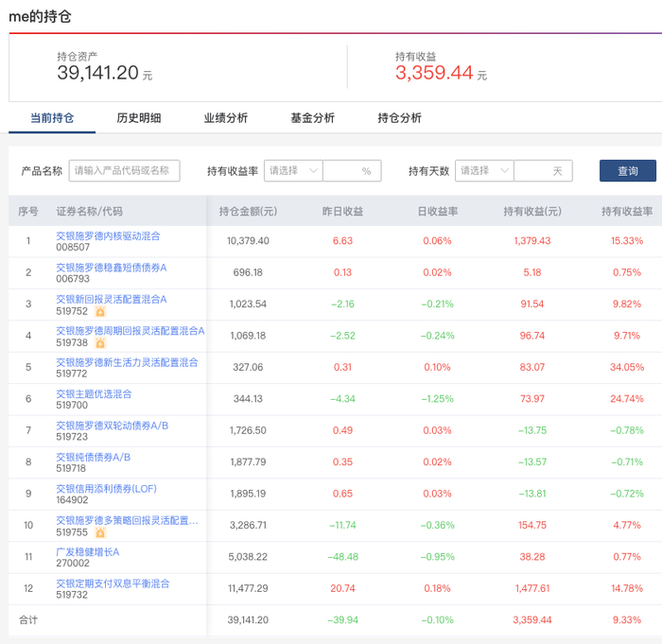Select fund code 006793
This screenshot has width=662, height=644.
(x=73, y=279)
